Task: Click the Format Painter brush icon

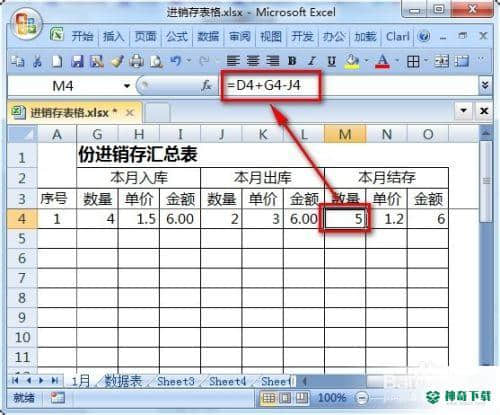Action: [x=117, y=62]
